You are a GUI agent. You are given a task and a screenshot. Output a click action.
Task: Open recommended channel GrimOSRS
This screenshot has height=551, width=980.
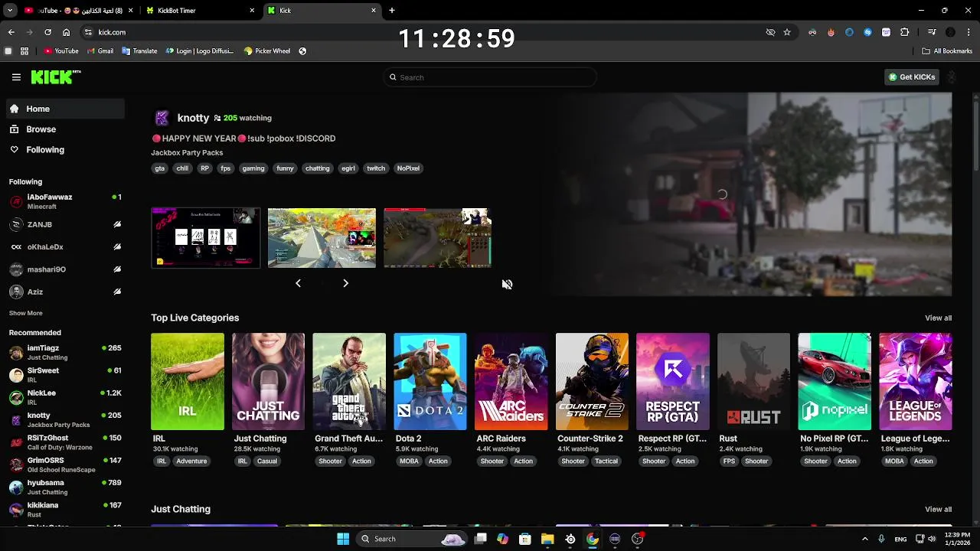(66, 465)
